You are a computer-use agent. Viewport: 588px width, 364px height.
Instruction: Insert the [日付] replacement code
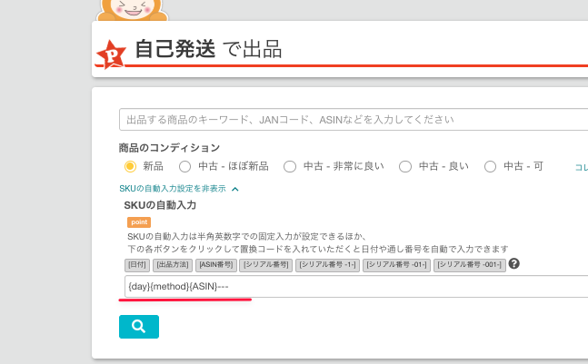coord(137,265)
